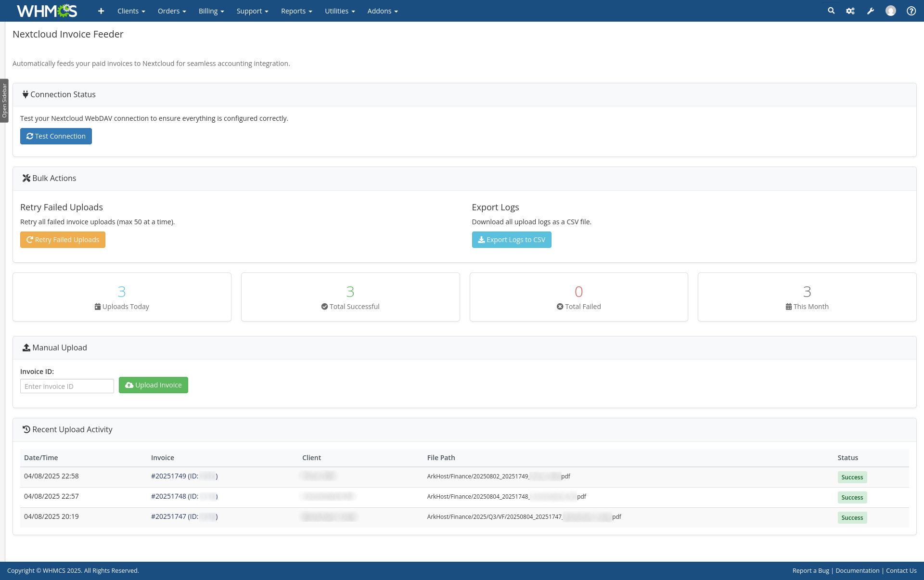The width and height of the screenshot is (924, 580).
Task: Click the plus quick-add icon
Action: 101,11
